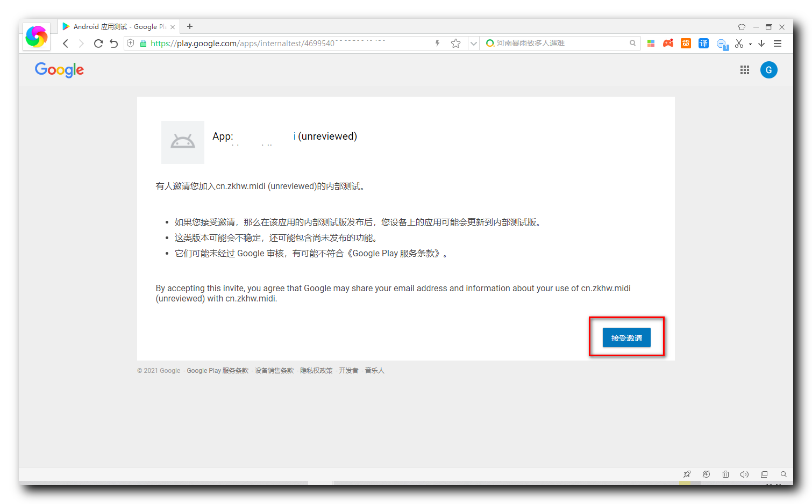Viewport: 812px width, 504px height.
Task: Click the browser forward arrow
Action: [x=81, y=44]
